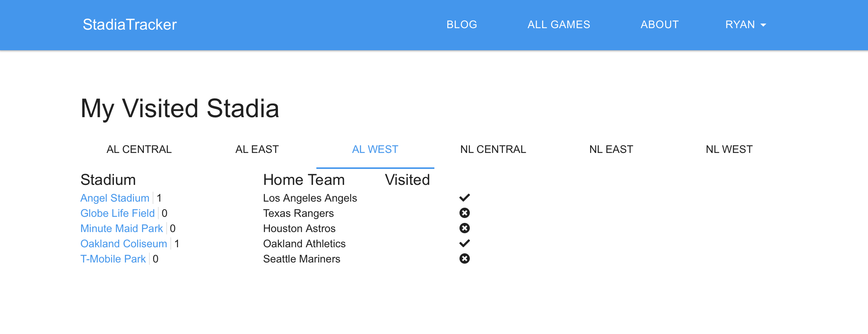Mark Los Angeles Angels as not visited
Screen dimensions: 868x334
coord(465,197)
